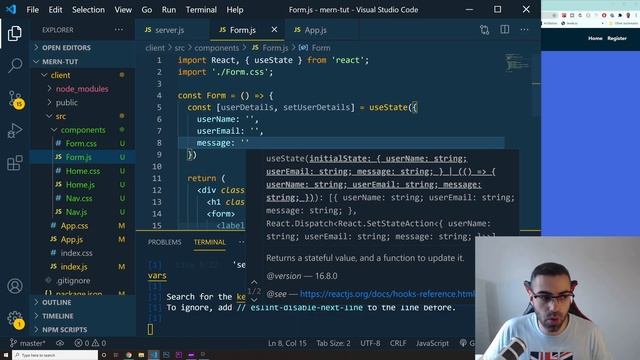The height and width of the screenshot is (360, 640).
Task: Open the Explorer view icon
Action: click(15, 33)
